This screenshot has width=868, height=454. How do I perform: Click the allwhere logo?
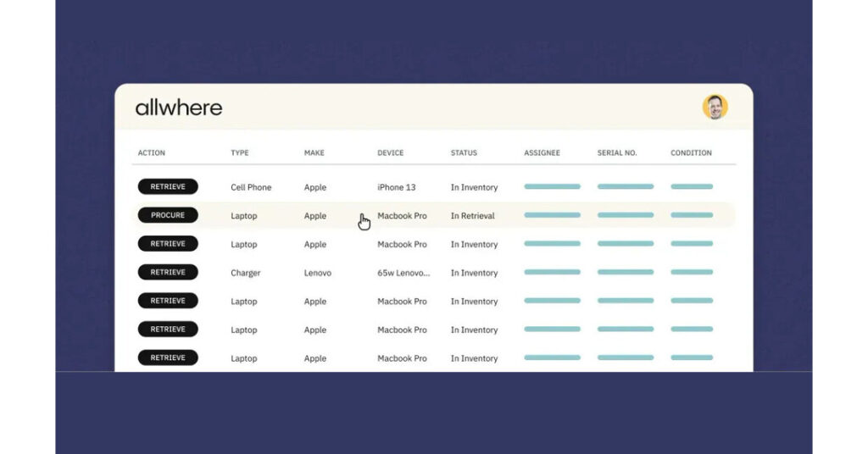coord(179,108)
